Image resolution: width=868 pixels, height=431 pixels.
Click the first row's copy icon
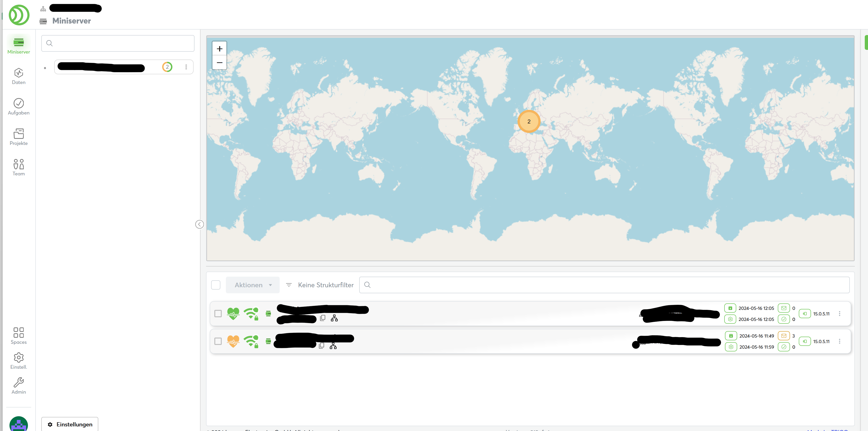[323, 318]
